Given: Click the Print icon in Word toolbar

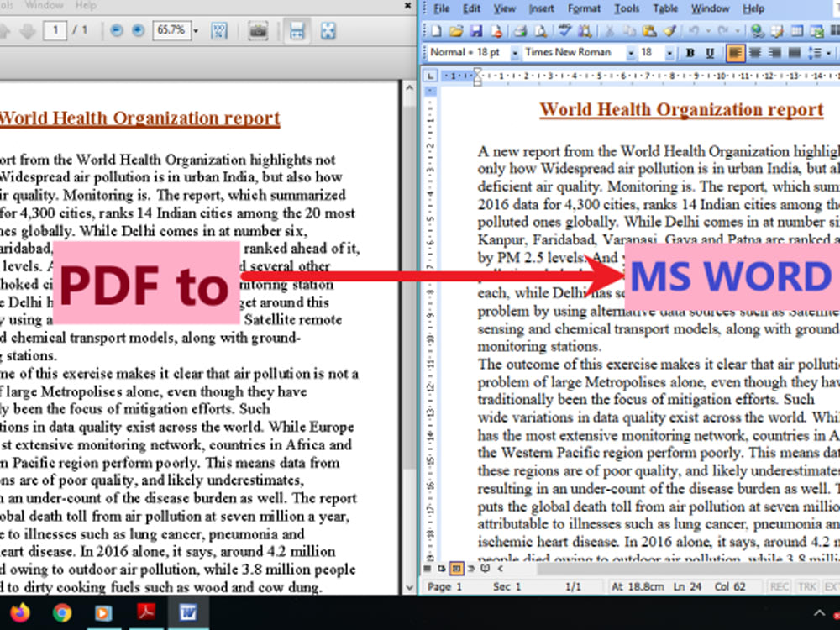Looking at the screenshot, I should pyautogui.click(x=520, y=31).
